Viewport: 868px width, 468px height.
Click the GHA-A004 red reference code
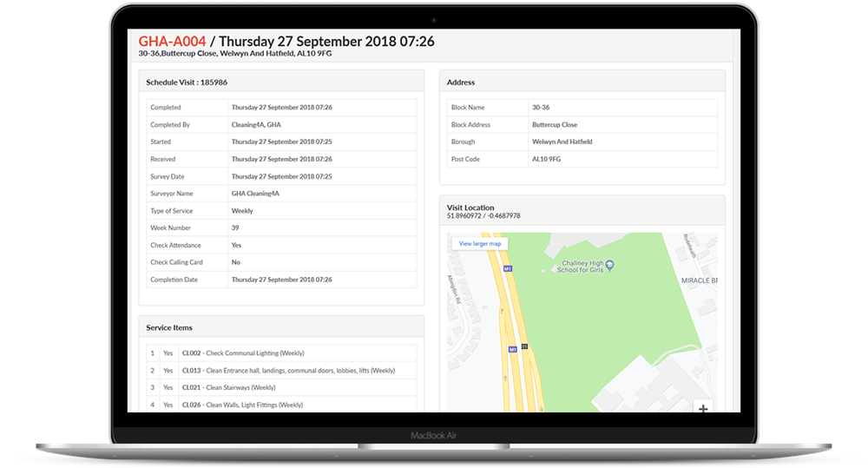click(170, 41)
